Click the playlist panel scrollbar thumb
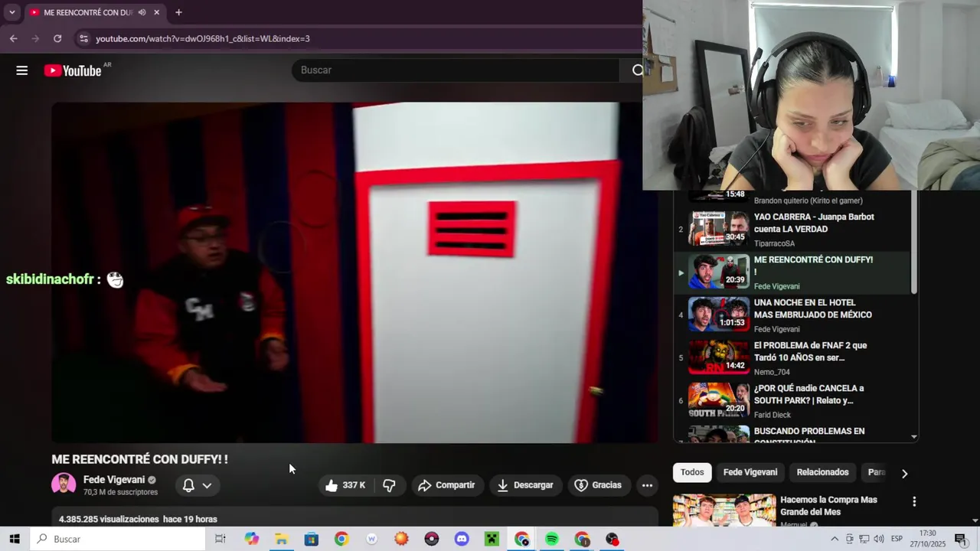 point(913,242)
